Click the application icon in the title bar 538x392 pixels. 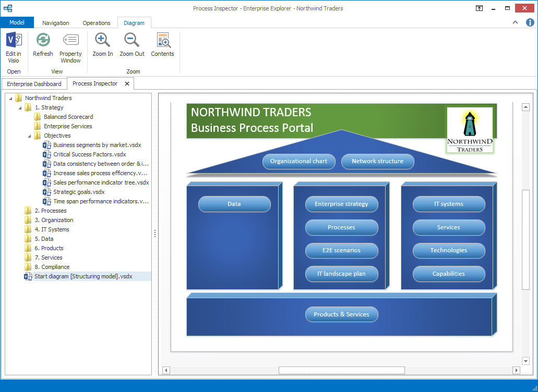click(7, 8)
